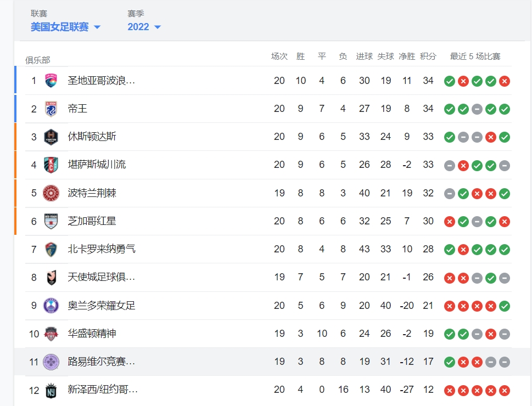Click 奥兰多荣耀女足's green win indicator
This screenshot has height=406, width=532.
505,306
